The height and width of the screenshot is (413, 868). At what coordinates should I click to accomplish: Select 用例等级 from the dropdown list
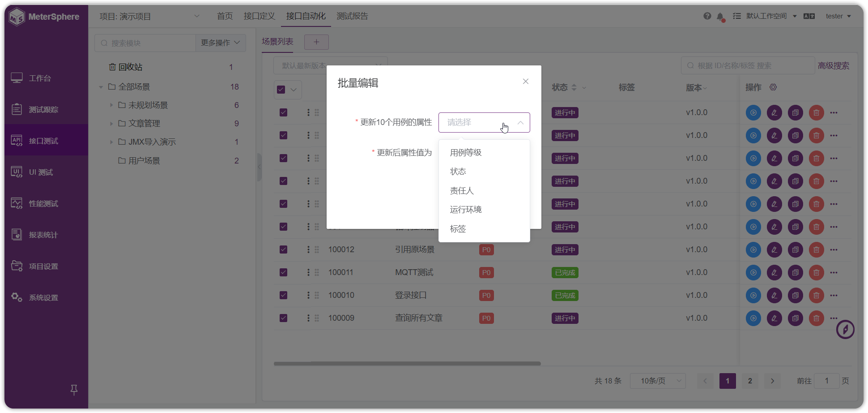pyautogui.click(x=484, y=153)
